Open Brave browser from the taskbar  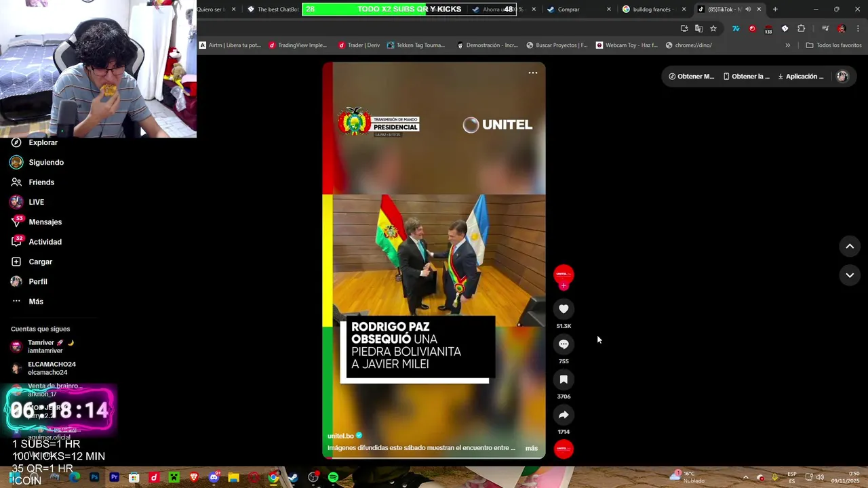tap(194, 477)
